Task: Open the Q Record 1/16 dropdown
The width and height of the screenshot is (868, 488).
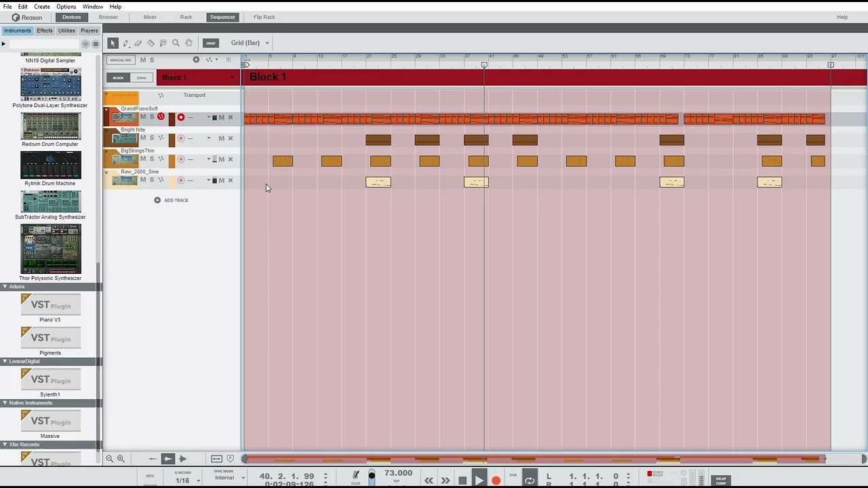Action: click(x=186, y=481)
